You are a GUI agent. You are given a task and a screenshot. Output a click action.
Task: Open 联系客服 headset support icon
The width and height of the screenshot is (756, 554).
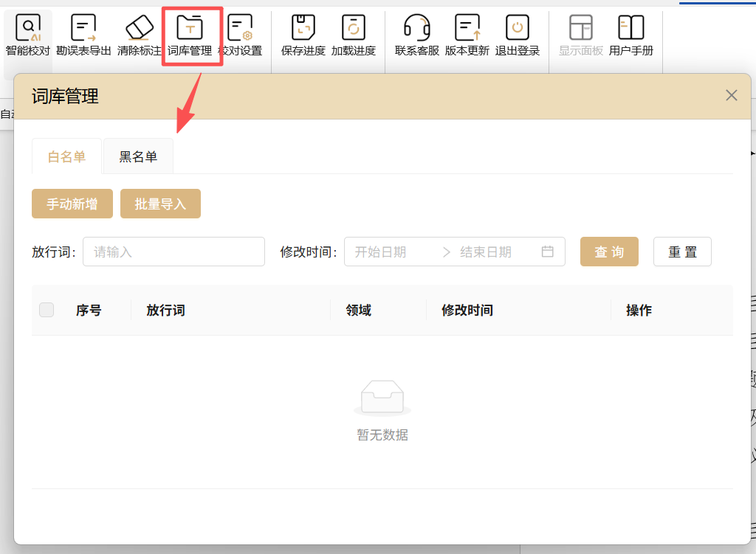tap(417, 30)
